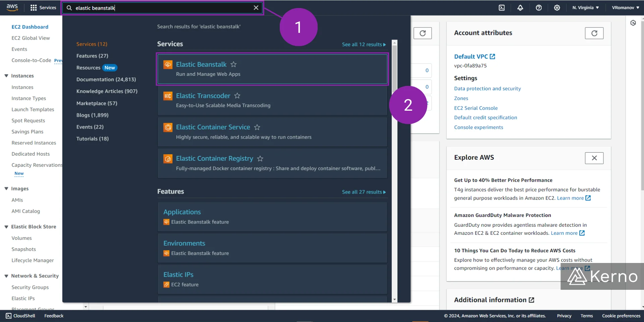Open GuardDuty Learn more link
Viewport: 644px width, 322px height.
[568, 233]
